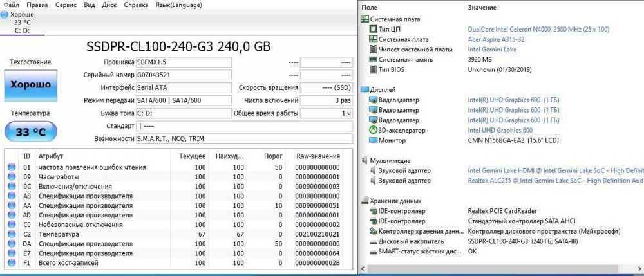This screenshot has height=276, width=644.
Task: Open the Intel Gemini Lake HDMI audio link
Action: [x=556, y=170]
